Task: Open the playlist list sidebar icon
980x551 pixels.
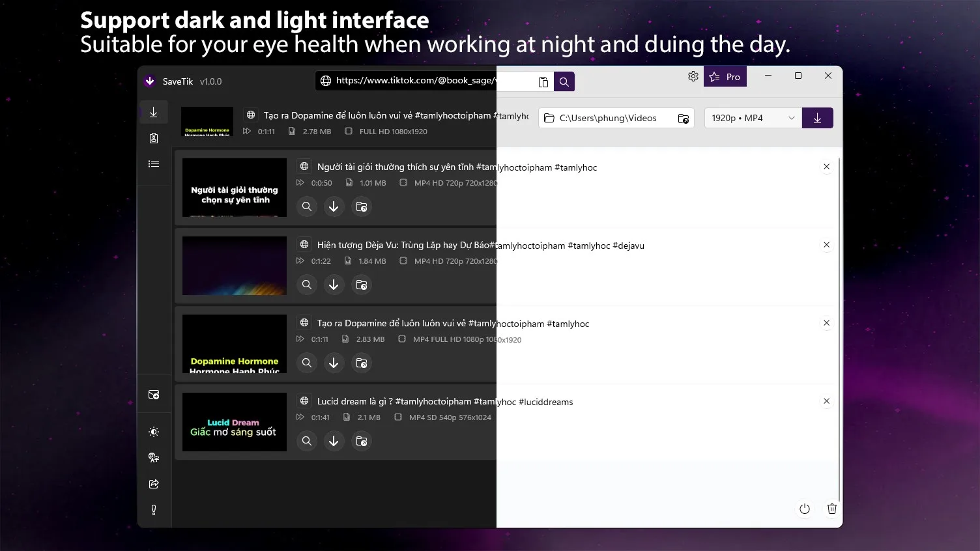Action: pyautogui.click(x=154, y=164)
